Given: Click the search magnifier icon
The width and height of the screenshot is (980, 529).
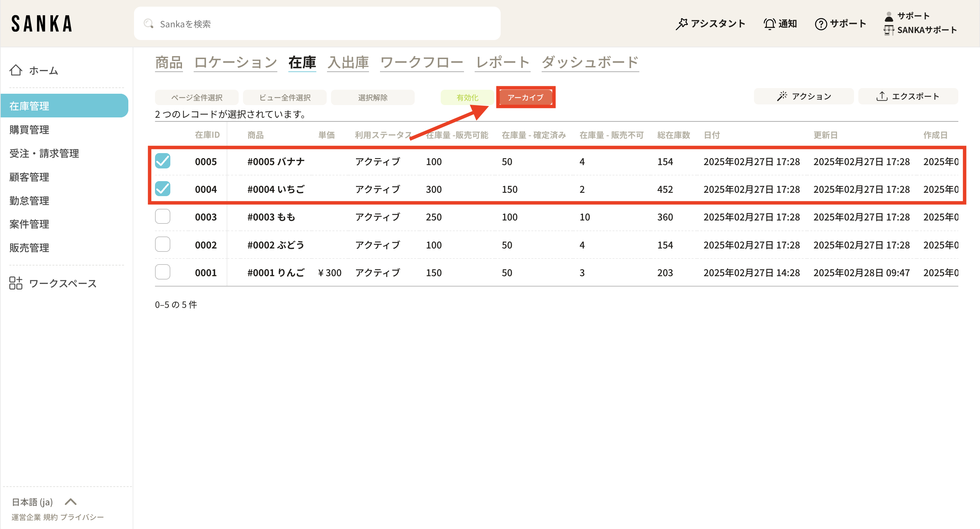Looking at the screenshot, I should [x=148, y=24].
